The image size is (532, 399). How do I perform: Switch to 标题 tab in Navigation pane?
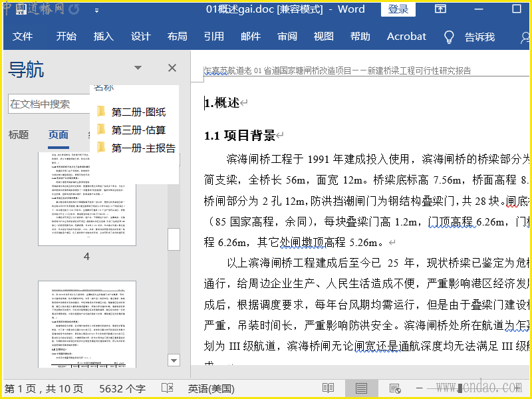click(x=19, y=134)
